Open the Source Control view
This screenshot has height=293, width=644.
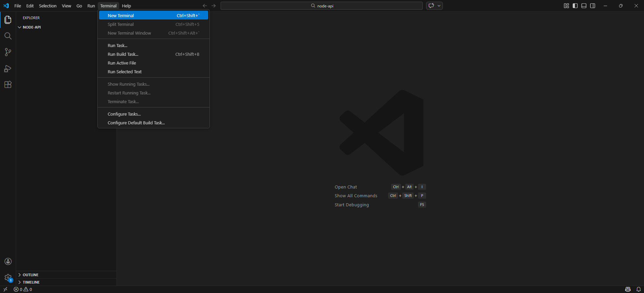coord(8,52)
